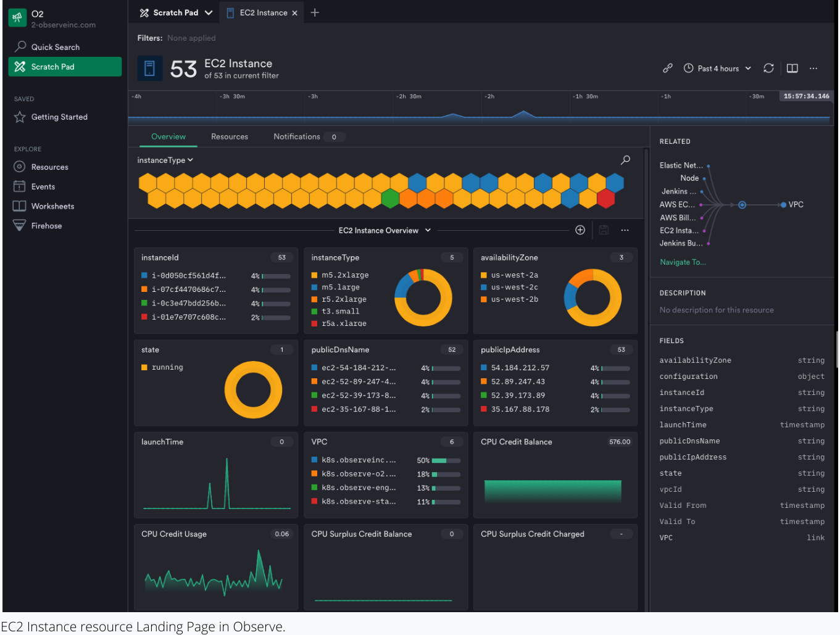The width and height of the screenshot is (840, 635).
Task: Click the center node of the related graph
Action: (742, 205)
